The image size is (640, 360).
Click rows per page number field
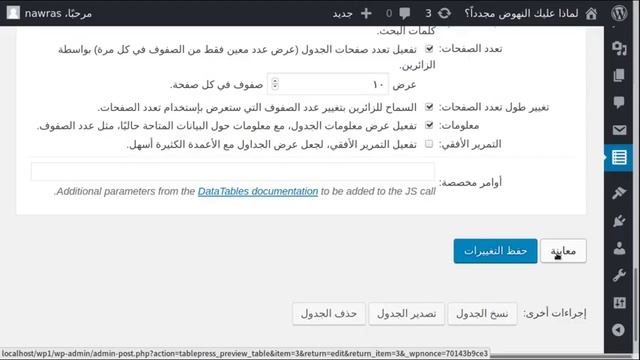tap(328, 84)
